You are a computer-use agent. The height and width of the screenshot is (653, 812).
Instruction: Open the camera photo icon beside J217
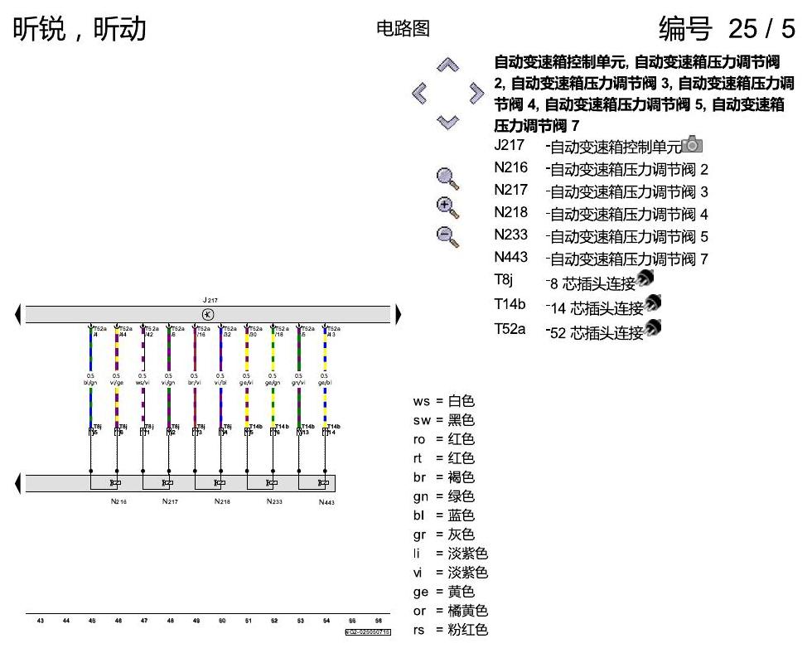[x=692, y=144]
